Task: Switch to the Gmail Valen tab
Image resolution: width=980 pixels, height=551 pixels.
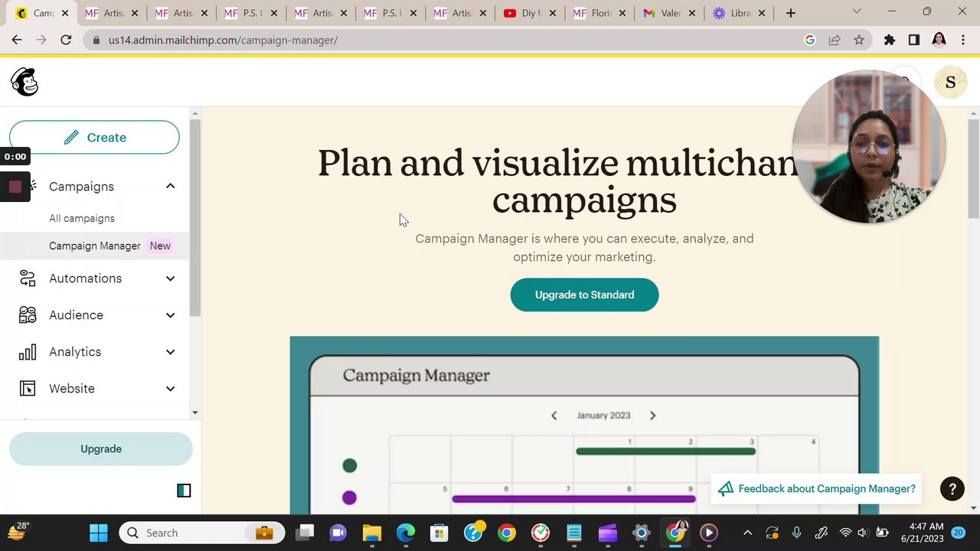Action: pyautogui.click(x=669, y=13)
